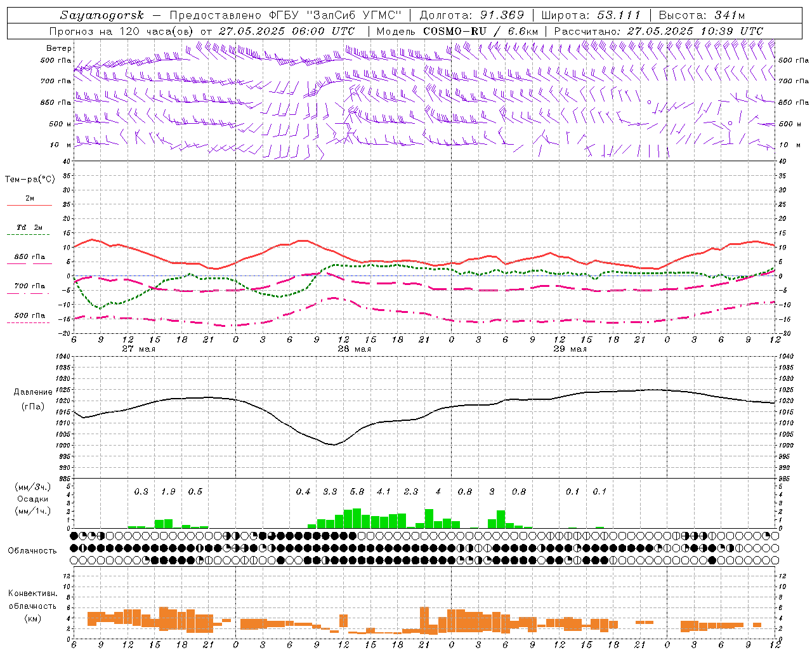Click 'Предоставлено ФГБУ ЗапСиб УГМС' text

[286, 15]
